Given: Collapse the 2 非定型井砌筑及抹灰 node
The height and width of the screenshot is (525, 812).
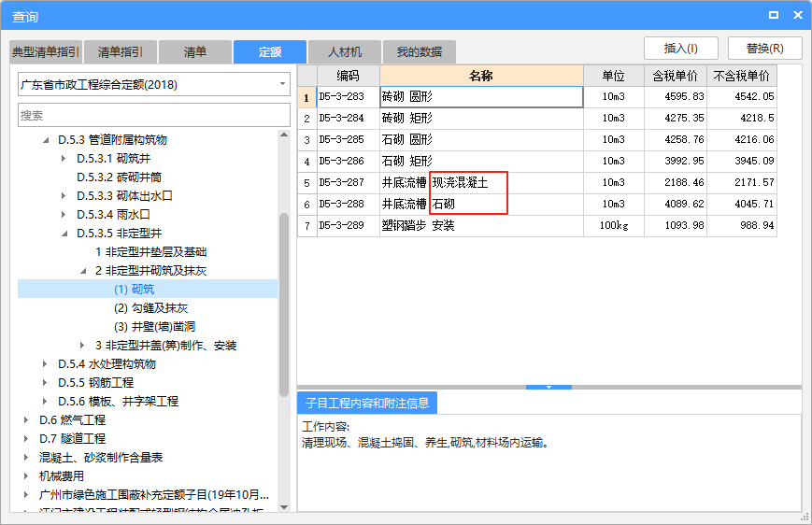Looking at the screenshot, I should pos(83,271).
